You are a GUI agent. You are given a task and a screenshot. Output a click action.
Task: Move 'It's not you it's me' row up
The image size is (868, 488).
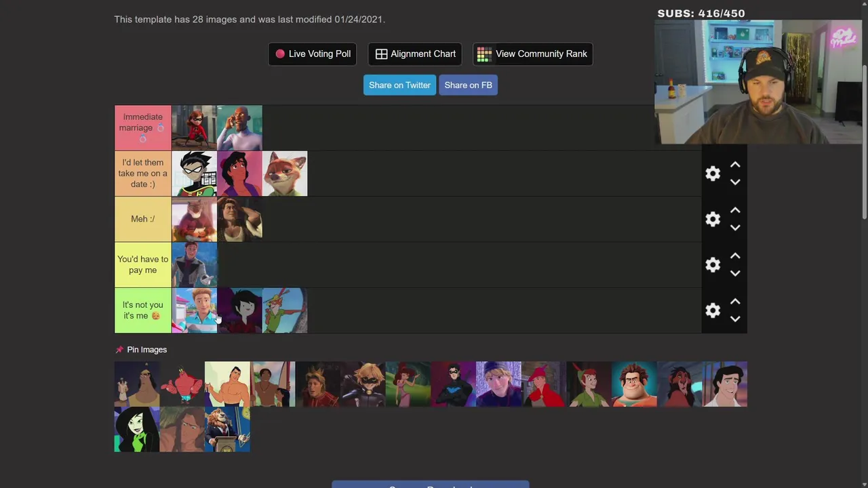[x=735, y=302]
